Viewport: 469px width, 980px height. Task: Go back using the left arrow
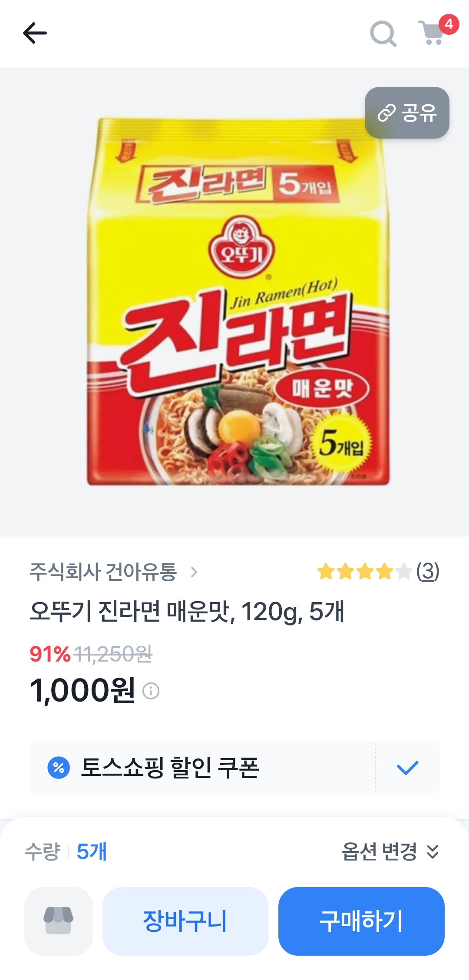(x=35, y=33)
